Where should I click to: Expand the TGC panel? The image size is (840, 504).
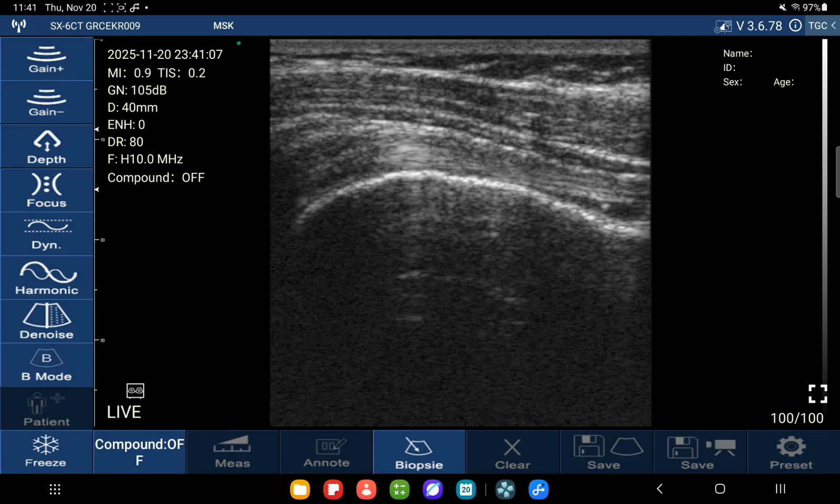coord(823,26)
